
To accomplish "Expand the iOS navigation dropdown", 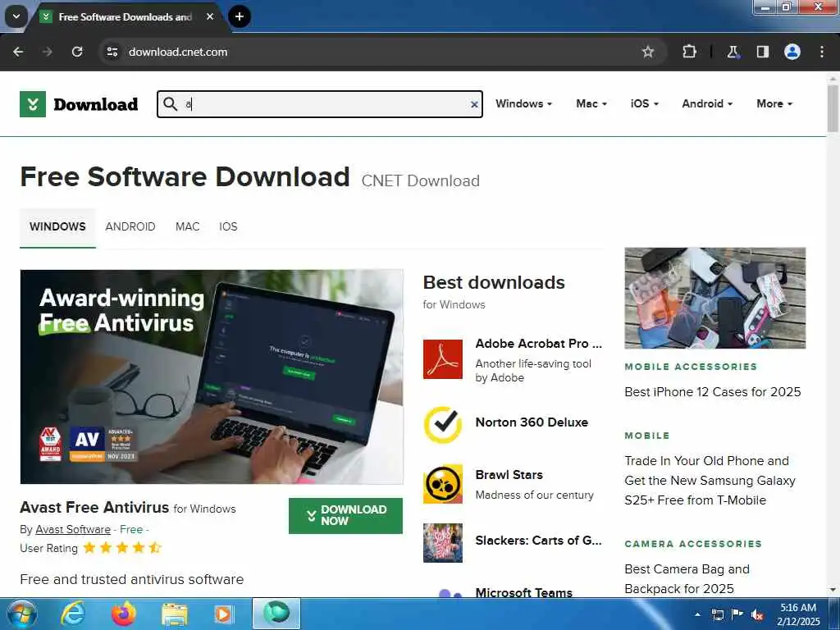I will [645, 104].
